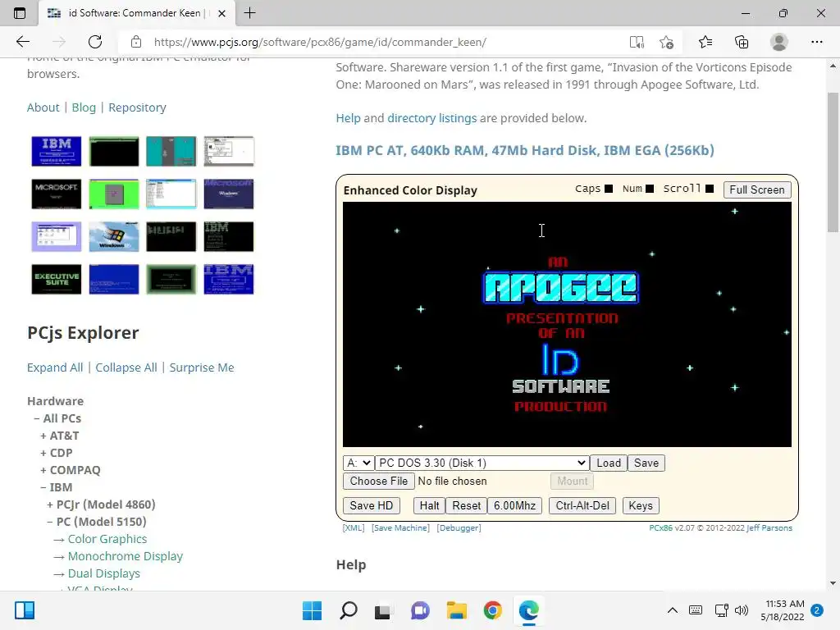Add page to favorites star-plus icon
Screen dimensions: 840x630
[666, 42]
